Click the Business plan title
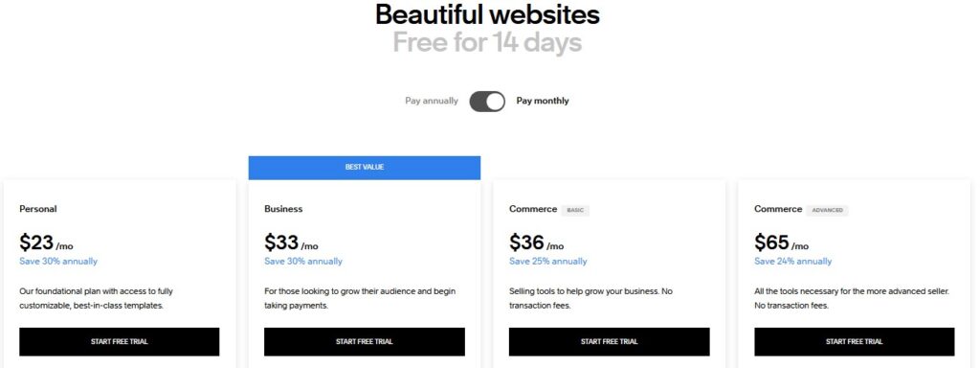 tap(283, 209)
